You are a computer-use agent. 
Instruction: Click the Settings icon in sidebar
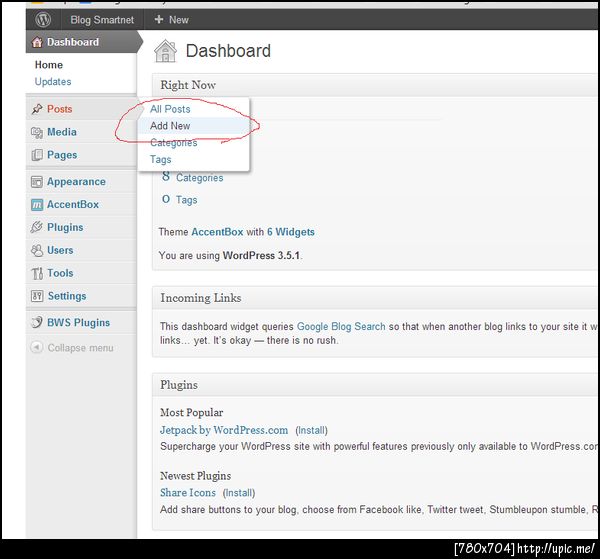pyautogui.click(x=37, y=296)
